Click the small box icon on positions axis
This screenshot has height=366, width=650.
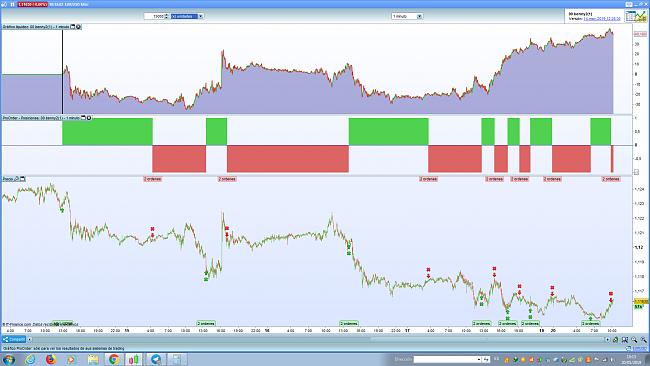coord(637,172)
